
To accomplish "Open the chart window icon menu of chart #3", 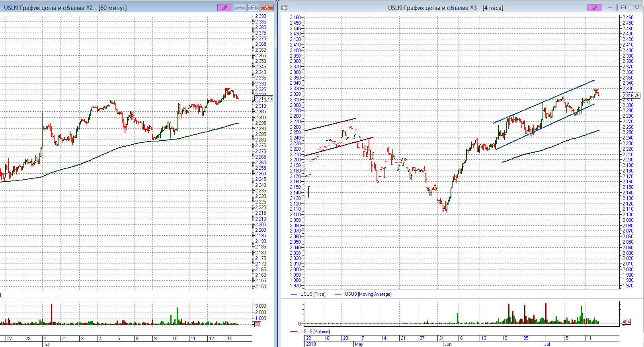I will 285,8.
